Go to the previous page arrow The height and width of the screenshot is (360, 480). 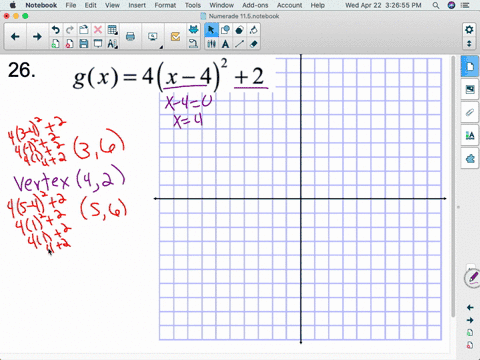point(15,36)
